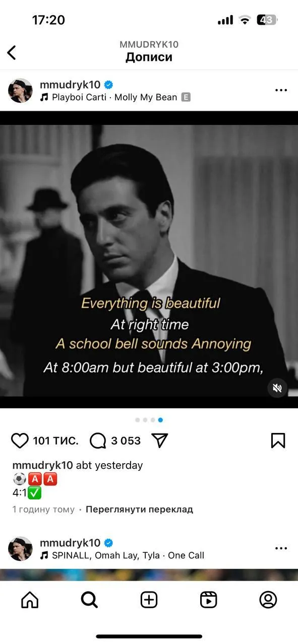Unmute video with speaker icon
The height and width of the screenshot is (644, 298).
(277, 388)
